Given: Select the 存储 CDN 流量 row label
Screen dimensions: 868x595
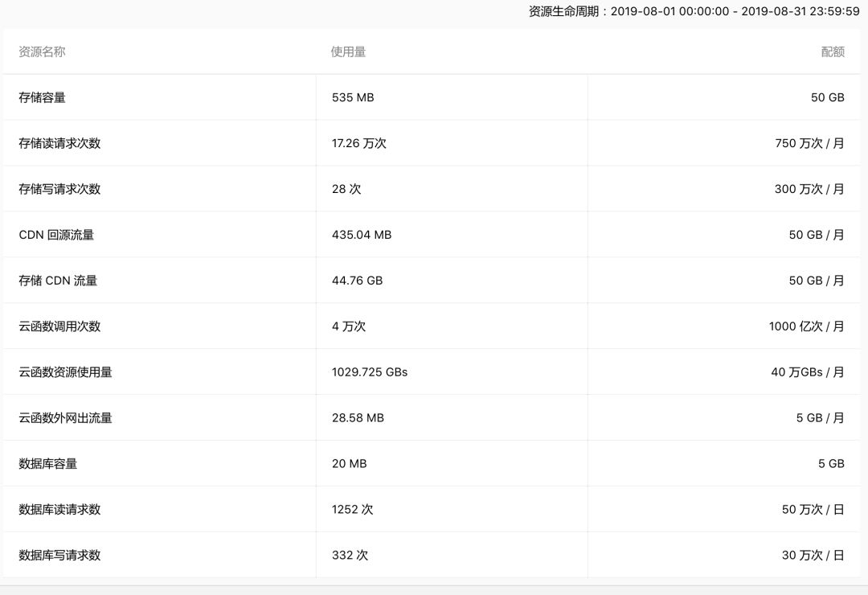Looking at the screenshot, I should point(58,281).
